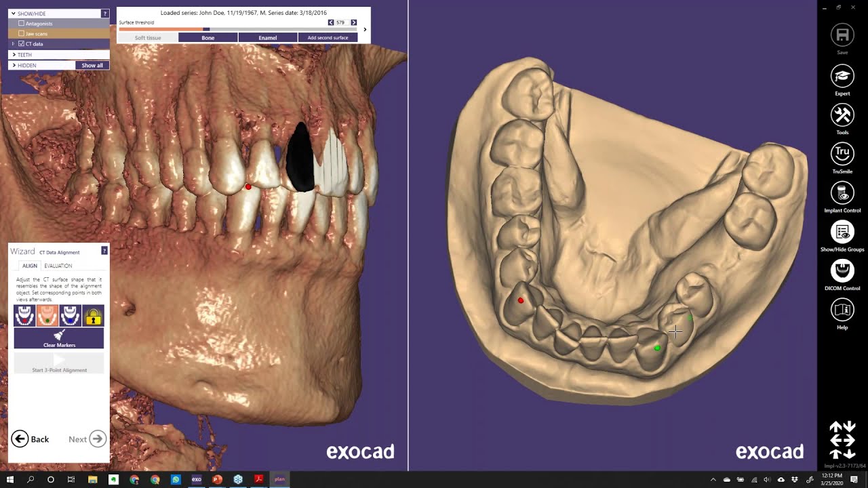Click the Show/Hide panel help question mark

point(104,14)
